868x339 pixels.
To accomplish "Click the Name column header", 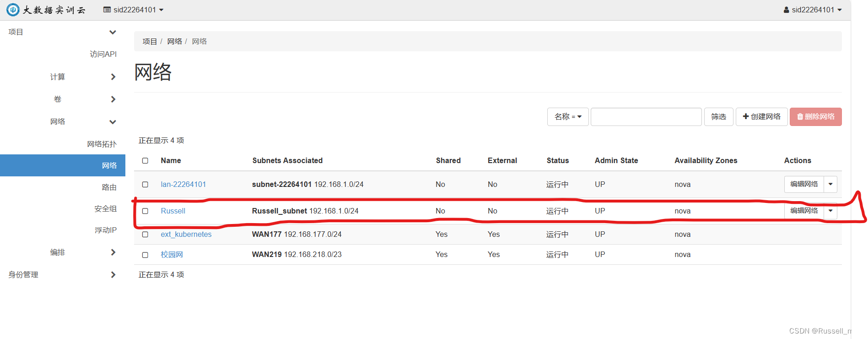I will point(171,160).
